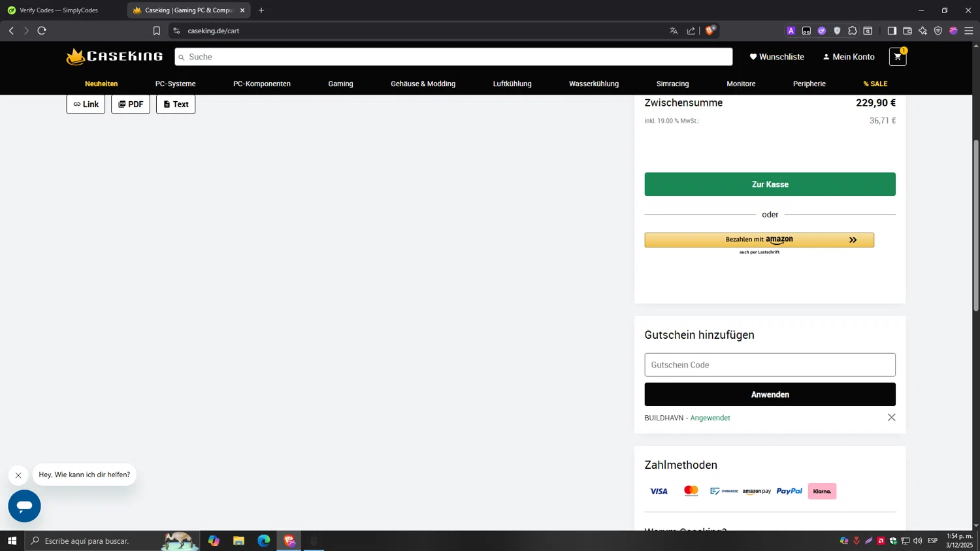Open PC-Systeme menu

click(175, 84)
